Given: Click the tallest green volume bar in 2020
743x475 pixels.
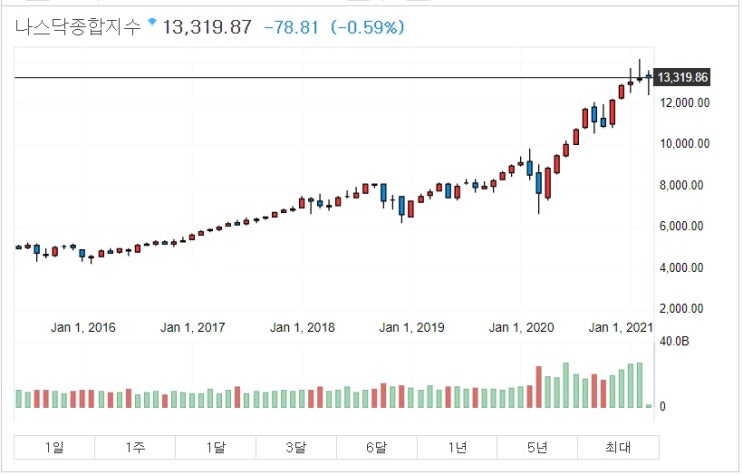Looking at the screenshot, I should [566, 385].
